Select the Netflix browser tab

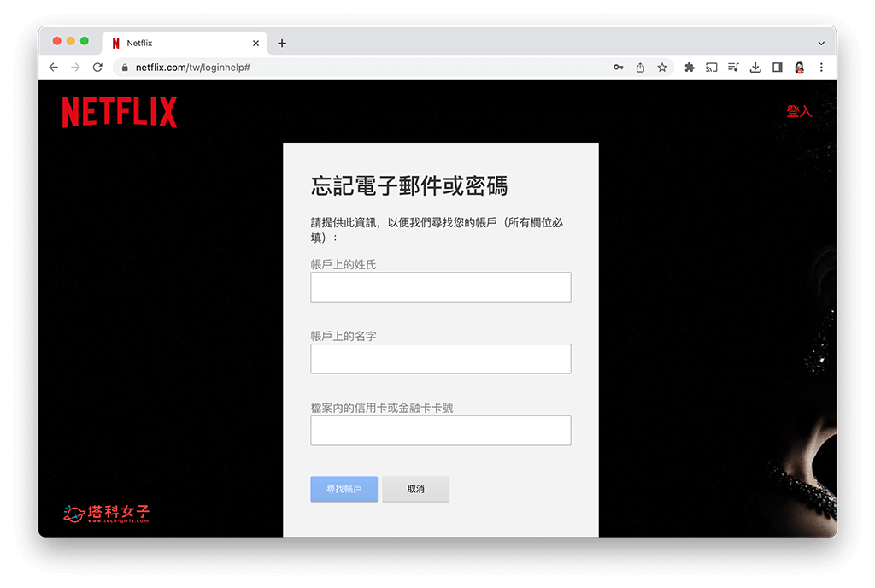click(185, 43)
